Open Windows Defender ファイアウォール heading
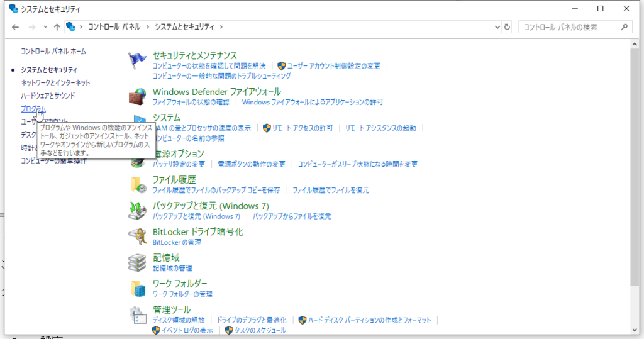This screenshot has width=644, height=339. click(217, 92)
